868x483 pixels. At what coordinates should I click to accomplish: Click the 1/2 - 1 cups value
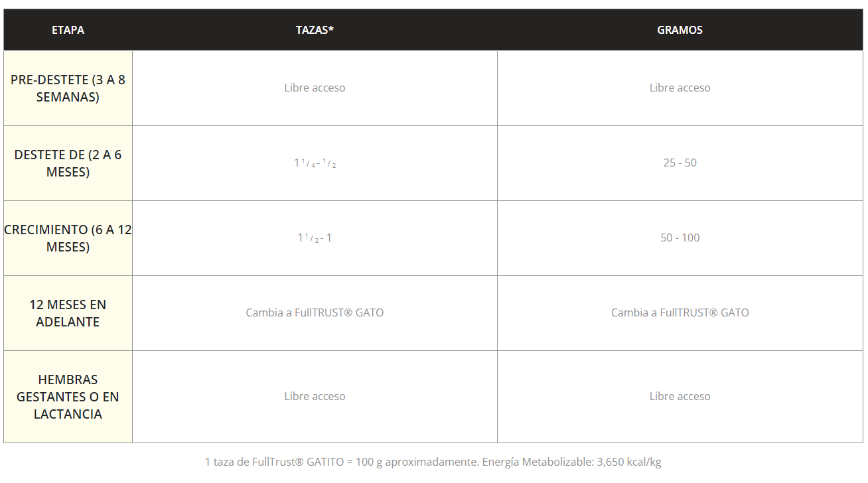[315, 238]
